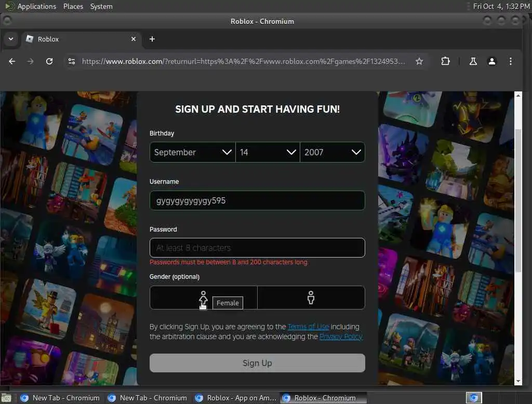Screen dimensions: 532x404
Task: Click the password length error message
Action: click(x=229, y=262)
